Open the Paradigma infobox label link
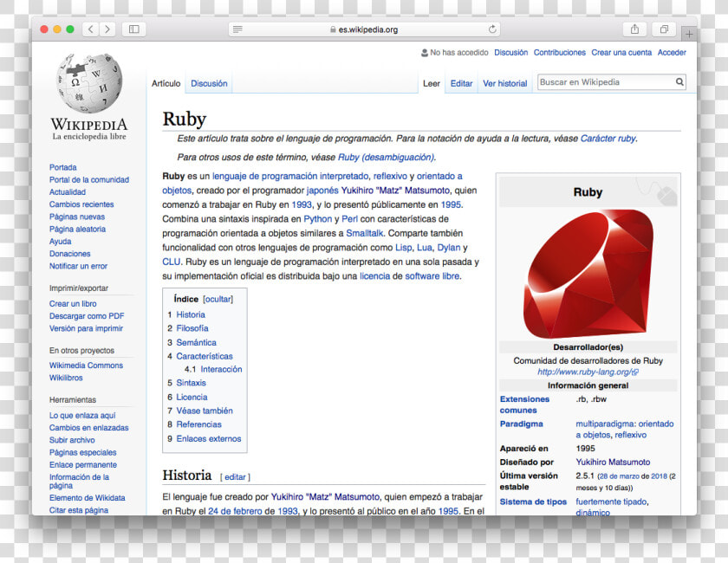 (x=521, y=424)
